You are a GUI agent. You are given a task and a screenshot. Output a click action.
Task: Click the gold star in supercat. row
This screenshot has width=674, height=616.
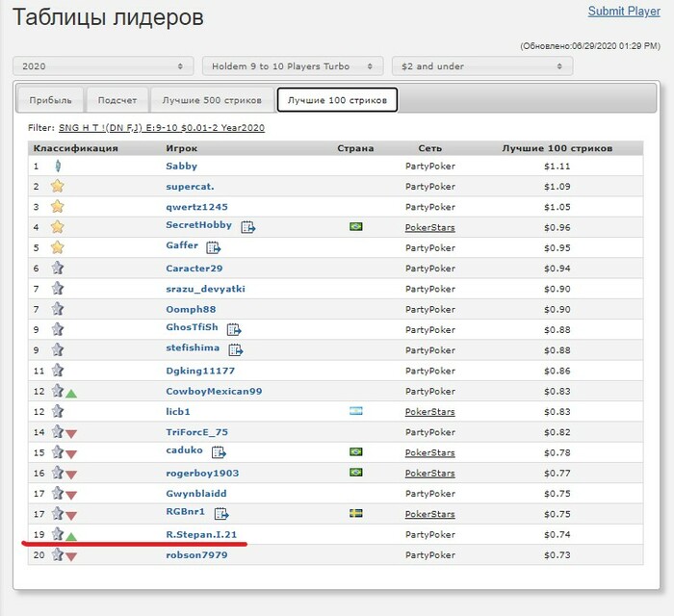57,186
